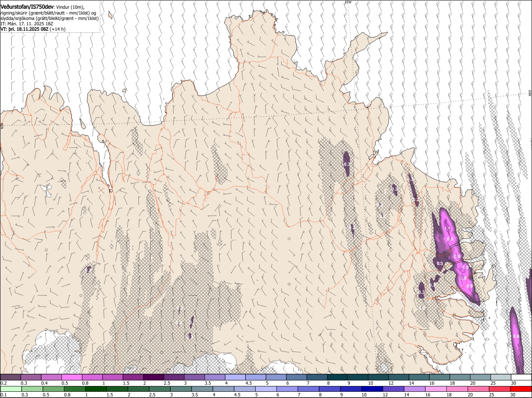Screen dimensions: 532x398
Task: Pick the pale gray 25–30 swatch in upper legend
Action: coord(501,377)
